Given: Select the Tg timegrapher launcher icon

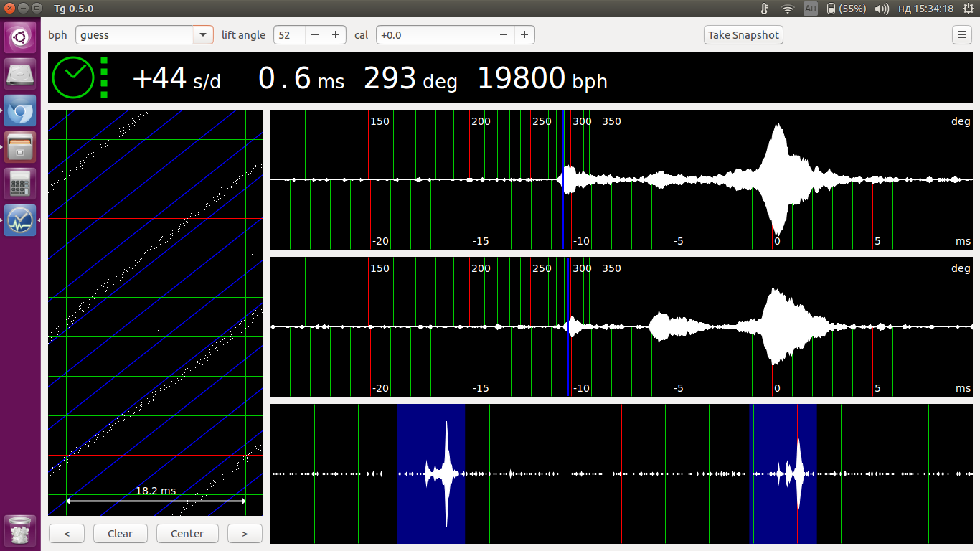Looking at the screenshot, I should click(20, 221).
